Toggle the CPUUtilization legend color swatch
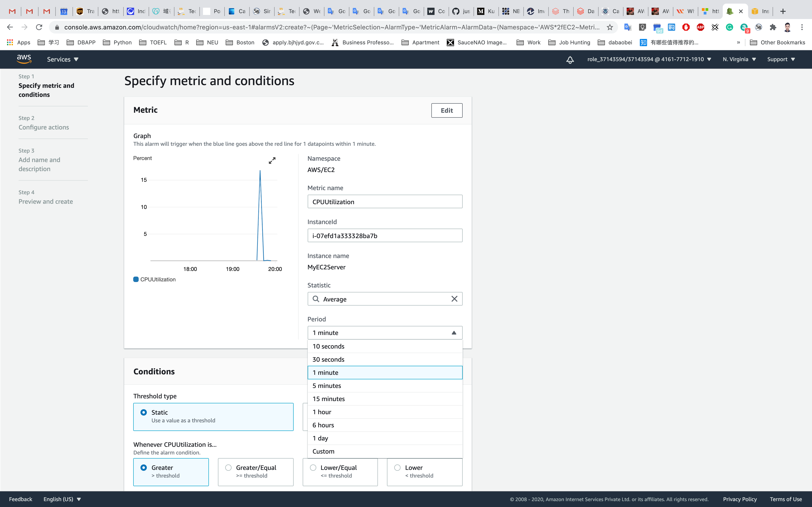This screenshot has width=812, height=507. (x=136, y=279)
